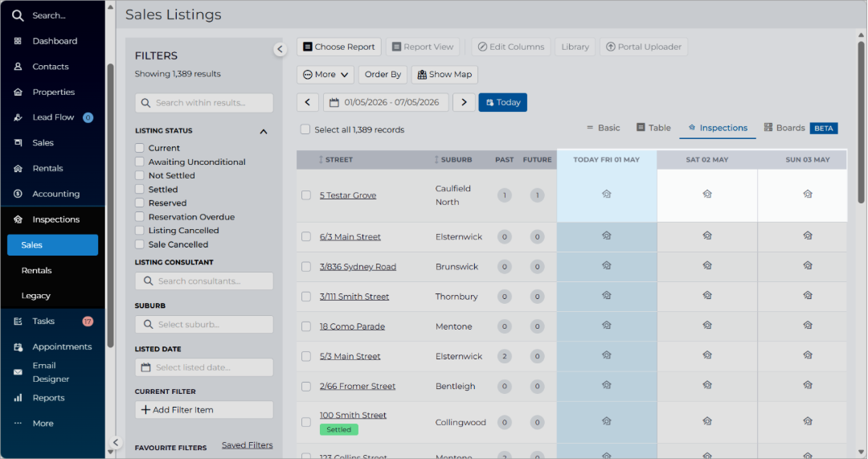868x459 pixels.
Task: Go to previous date range arrow
Action: [308, 102]
